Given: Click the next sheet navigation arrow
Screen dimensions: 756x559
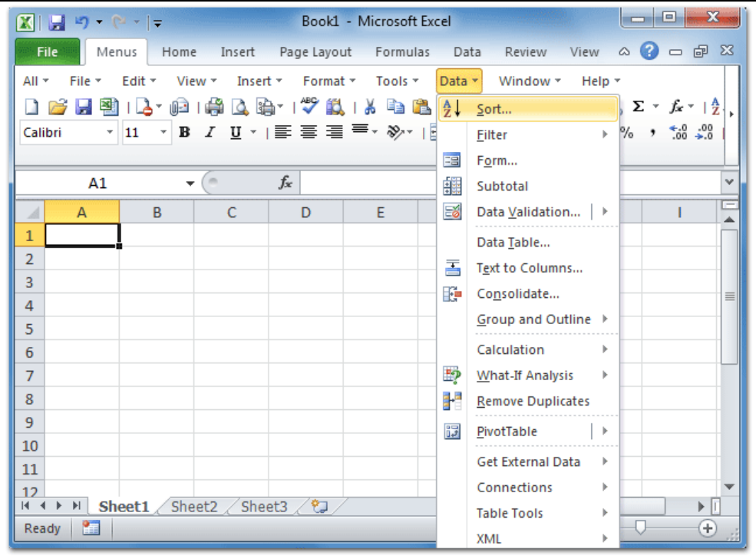Looking at the screenshot, I should click(59, 505).
